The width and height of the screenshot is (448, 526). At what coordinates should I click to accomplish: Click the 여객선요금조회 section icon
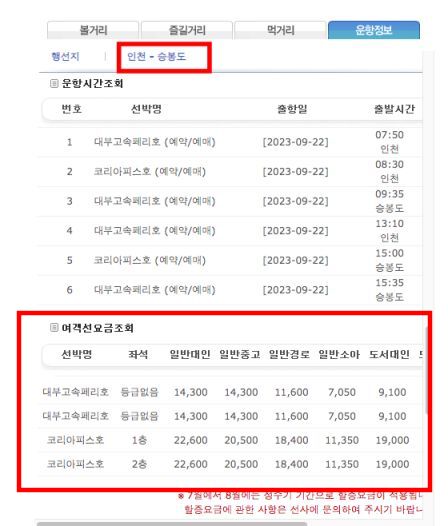click(x=54, y=327)
